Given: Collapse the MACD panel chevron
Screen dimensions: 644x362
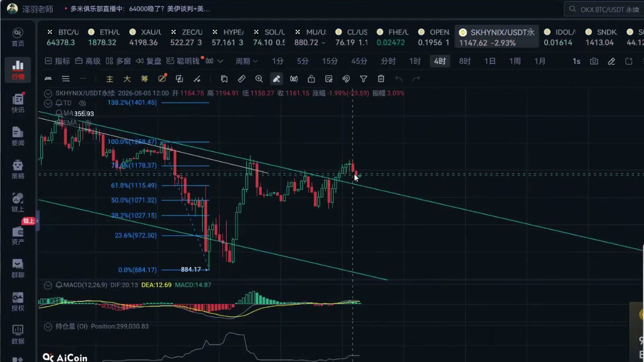Looking at the screenshot, I should coord(48,285).
